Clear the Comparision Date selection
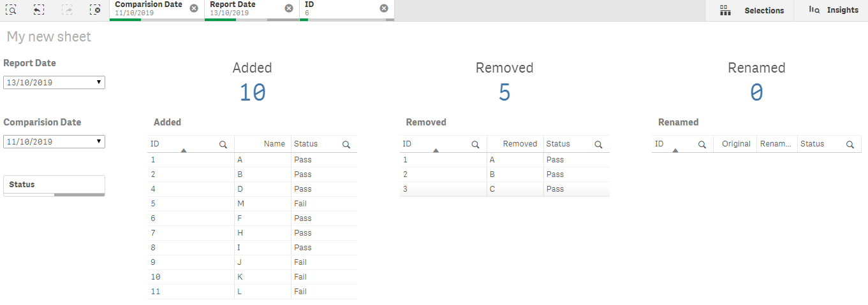The height and width of the screenshot is (305, 868). 194,8
